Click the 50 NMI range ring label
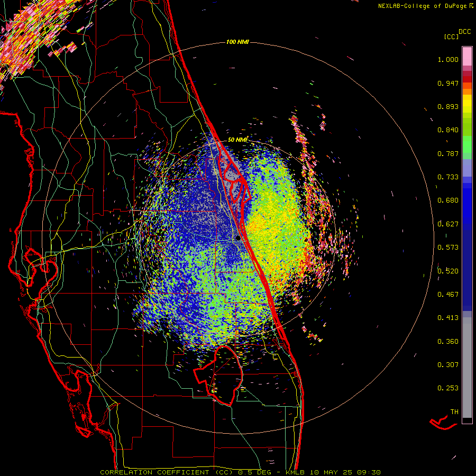The image size is (476, 476). 237,140
